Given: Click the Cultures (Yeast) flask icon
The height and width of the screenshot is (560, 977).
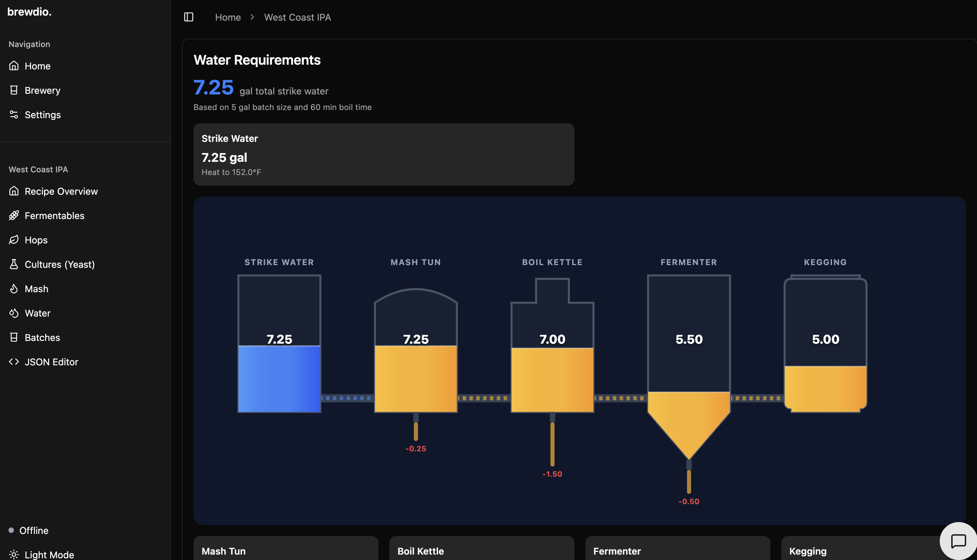Looking at the screenshot, I should pos(14,264).
